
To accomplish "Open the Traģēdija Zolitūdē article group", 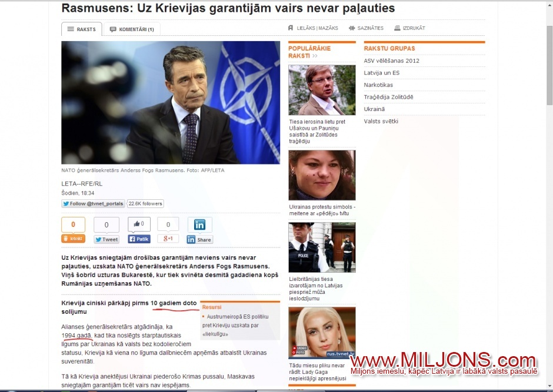I will pos(388,97).
